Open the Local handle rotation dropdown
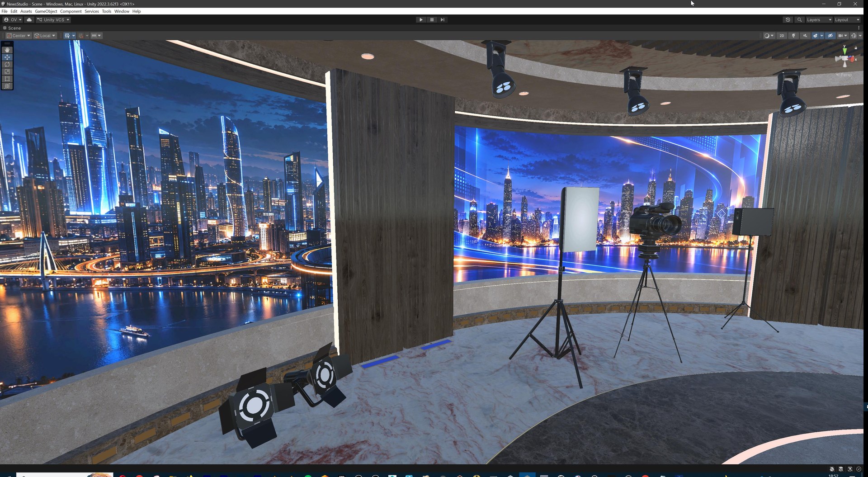Image resolution: width=868 pixels, height=477 pixels. [45, 36]
